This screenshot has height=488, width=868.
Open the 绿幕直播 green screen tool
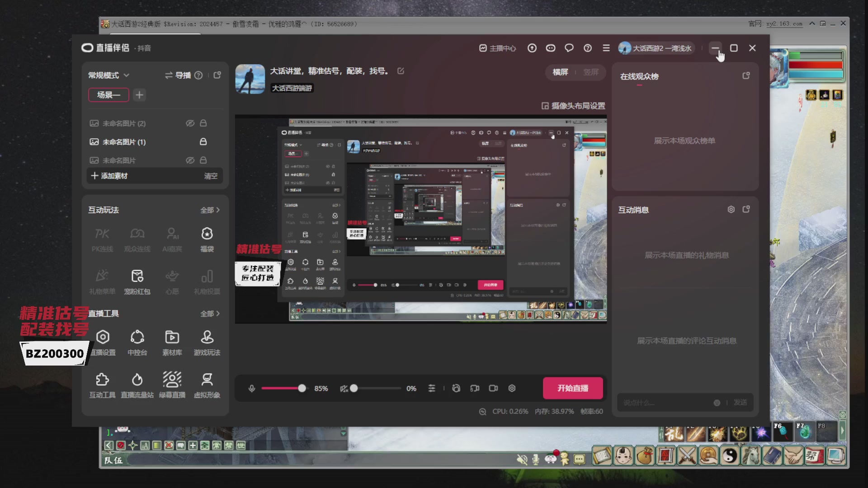tap(172, 386)
